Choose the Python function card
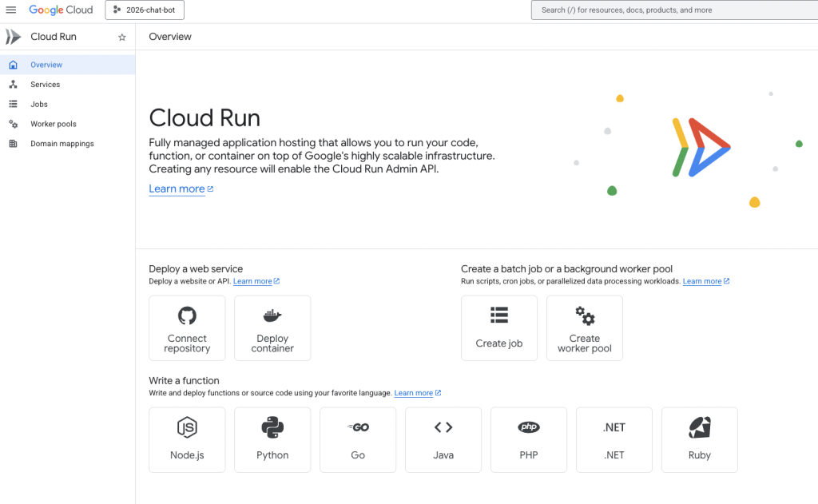 pos(272,440)
